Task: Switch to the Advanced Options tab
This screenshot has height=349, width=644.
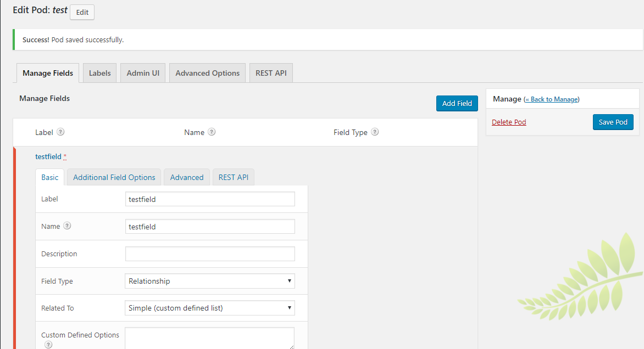Action: tap(207, 72)
